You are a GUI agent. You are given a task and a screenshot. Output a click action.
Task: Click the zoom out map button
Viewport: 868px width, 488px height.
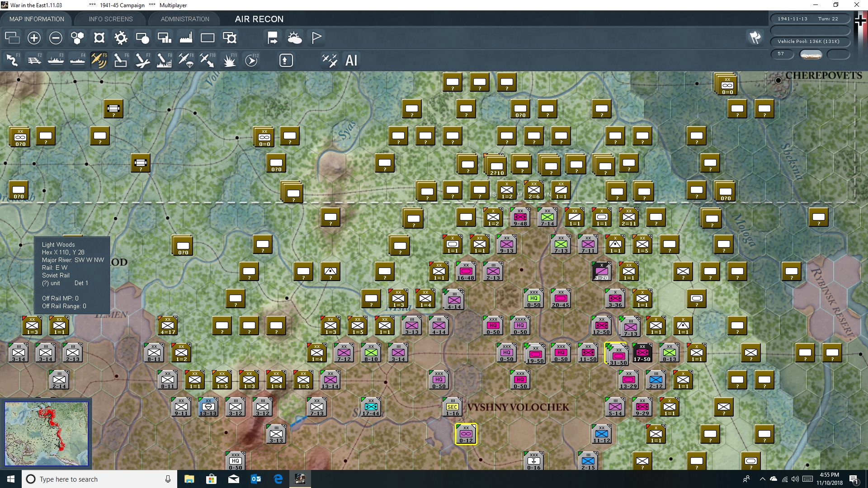(x=56, y=38)
